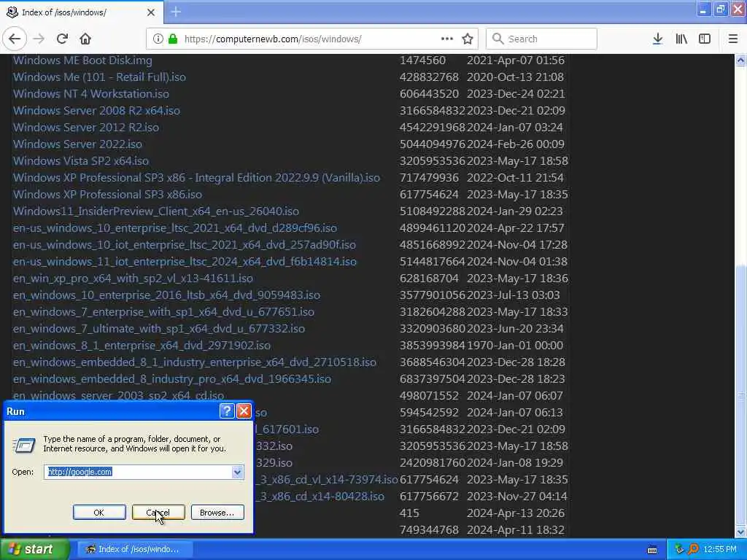The width and height of the screenshot is (747, 560).
Task: Click the vertical scrollbar thumb
Action: pos(740,395)
